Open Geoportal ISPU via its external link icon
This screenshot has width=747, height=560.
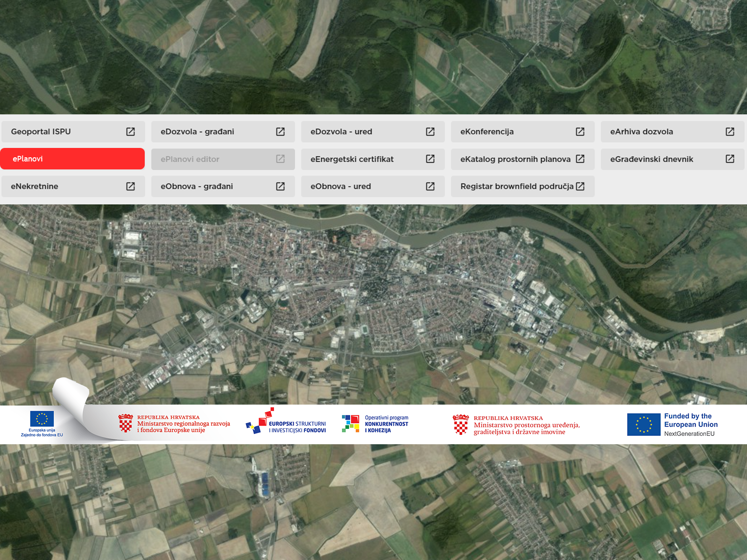pos(131,132)
